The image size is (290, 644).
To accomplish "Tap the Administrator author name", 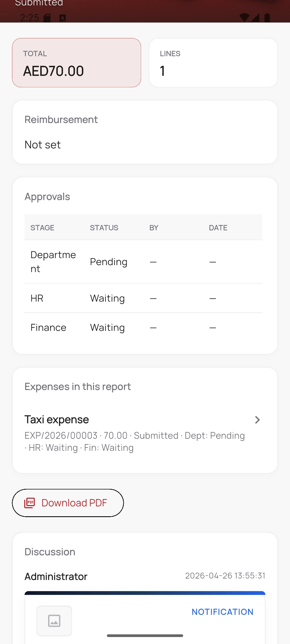I will (x=56, y=576).
